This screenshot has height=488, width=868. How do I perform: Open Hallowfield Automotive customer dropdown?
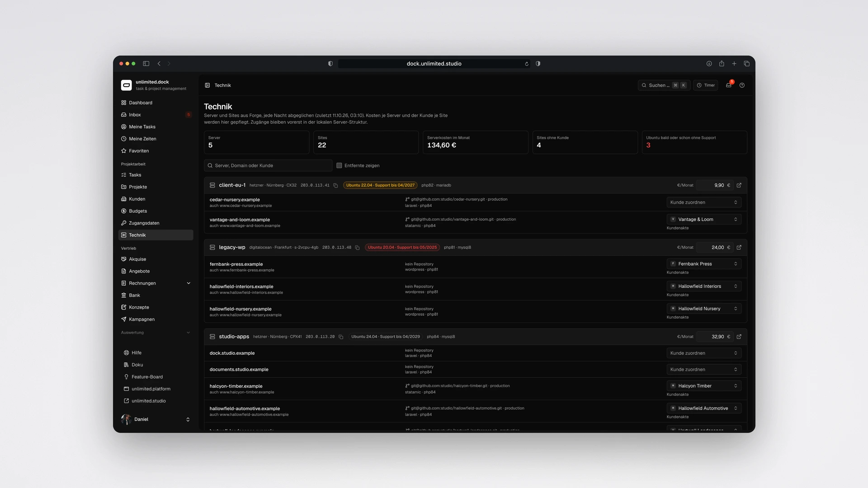pyautogui.click(x=704, y=408)
